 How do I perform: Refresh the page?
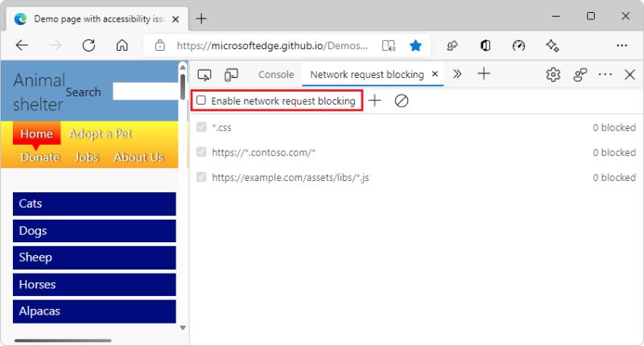[89, 45]
